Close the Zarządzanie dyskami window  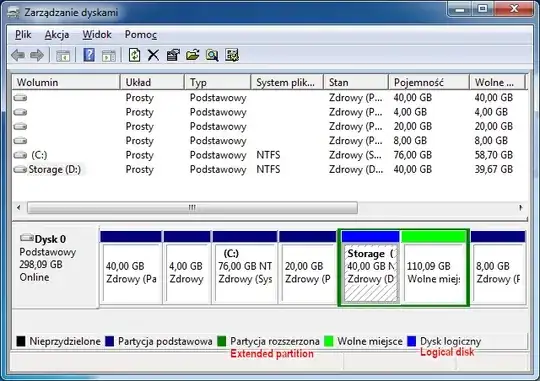[x=514, y=9]
